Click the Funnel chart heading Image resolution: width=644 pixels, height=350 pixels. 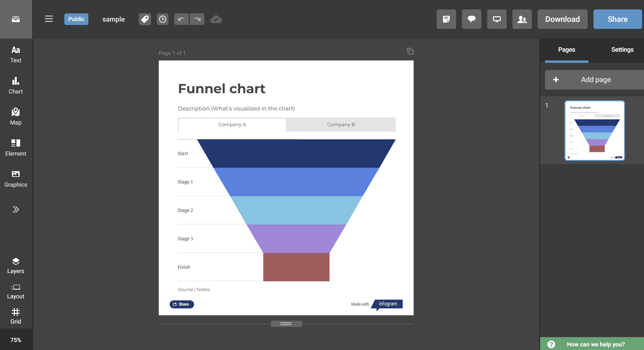tap(221, 89)
